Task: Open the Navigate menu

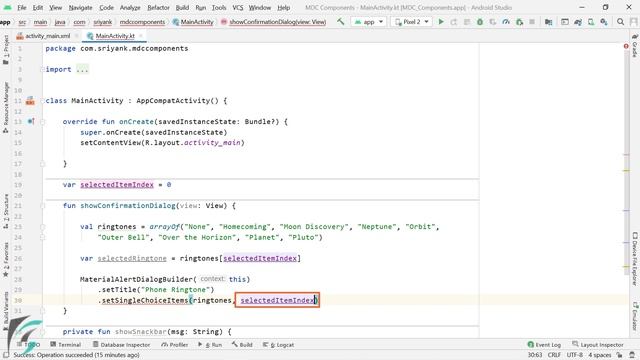Action: [x=80, y=7]
